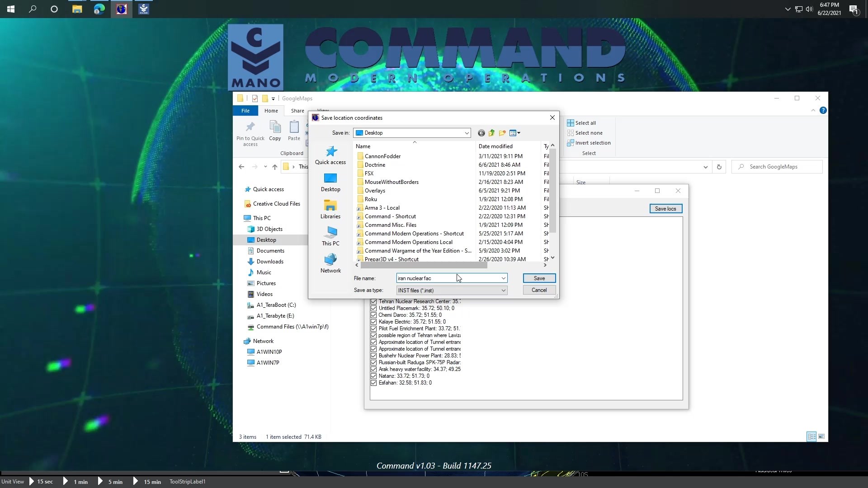Switch Explorer to large icons view
Viewport: 868px width, 488px height.
point(821,436)
